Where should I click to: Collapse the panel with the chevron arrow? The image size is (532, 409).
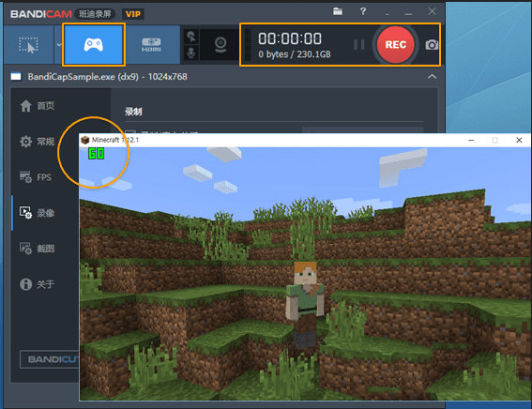point(432,77)
